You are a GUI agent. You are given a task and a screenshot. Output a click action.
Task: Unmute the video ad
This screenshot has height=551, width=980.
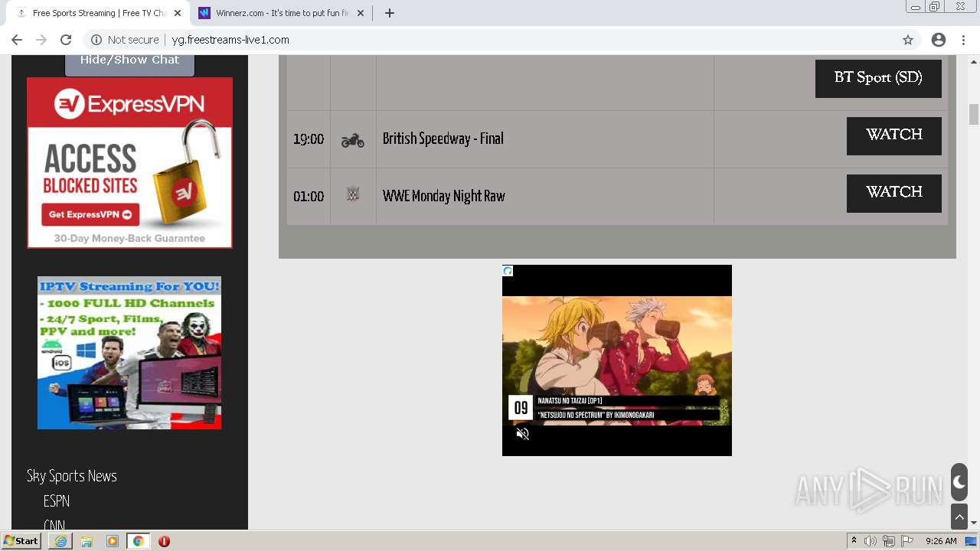(522, 434)
